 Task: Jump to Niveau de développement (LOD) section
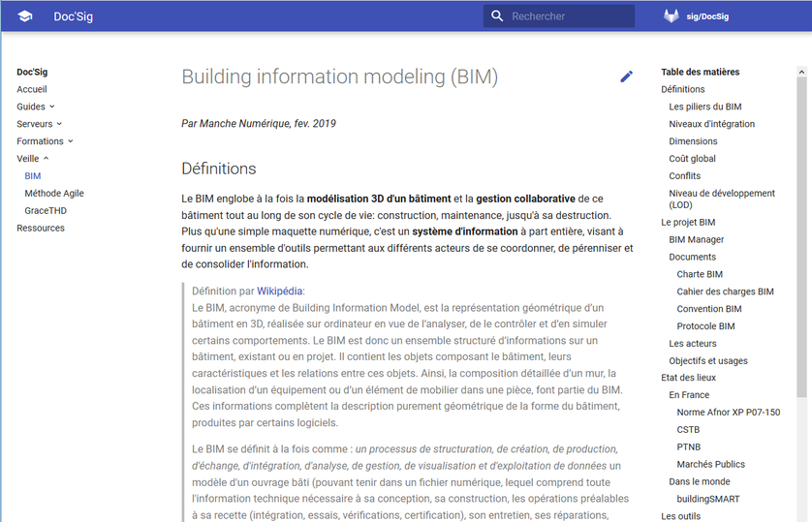click(721, 199)
